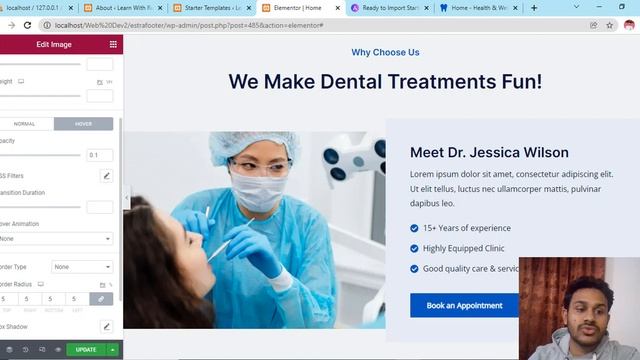
Task: Change Height unit selector
Action: 104,82
